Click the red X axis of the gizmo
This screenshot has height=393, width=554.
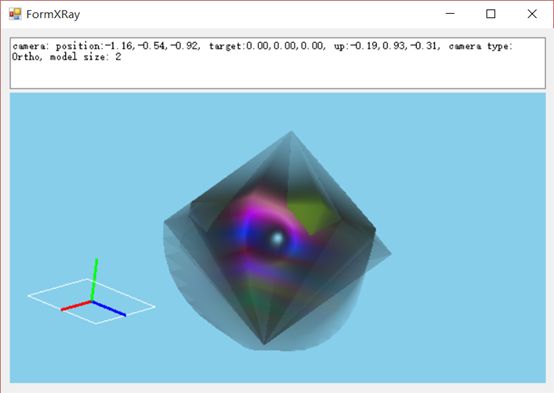pos(76,306)
